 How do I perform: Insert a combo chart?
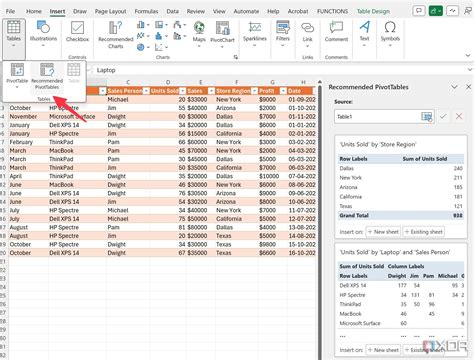(179, 36)
